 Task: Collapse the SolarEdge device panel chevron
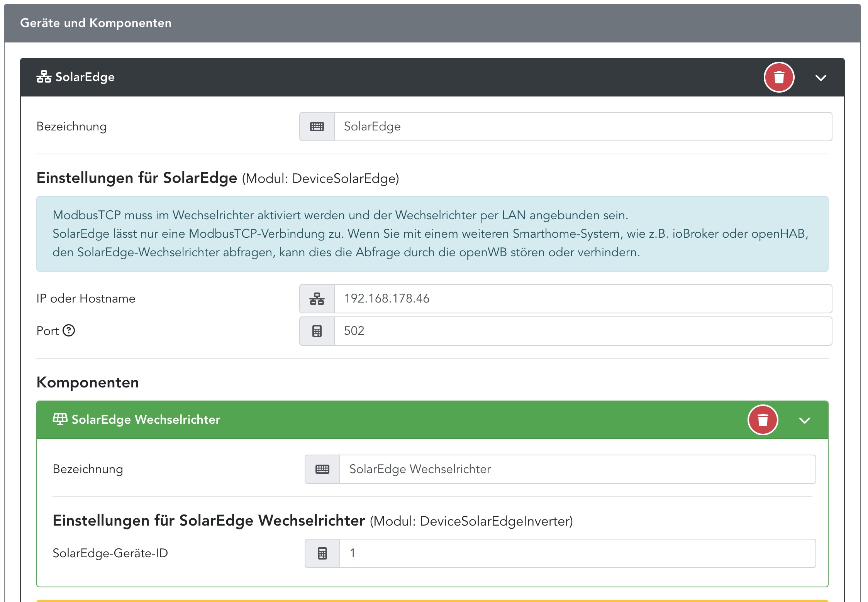tap(821, 78)
